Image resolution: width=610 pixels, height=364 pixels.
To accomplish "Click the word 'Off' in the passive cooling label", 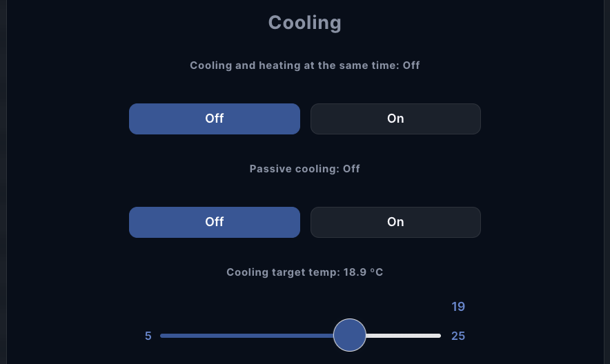I will (x=351, y=169).
